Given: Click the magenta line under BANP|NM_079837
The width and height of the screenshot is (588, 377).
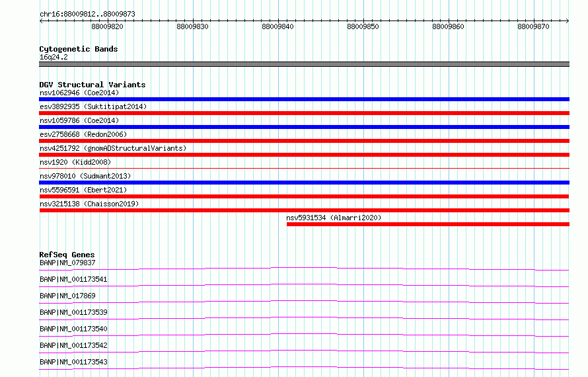Looking at the screenshot, I should point(304,269).
